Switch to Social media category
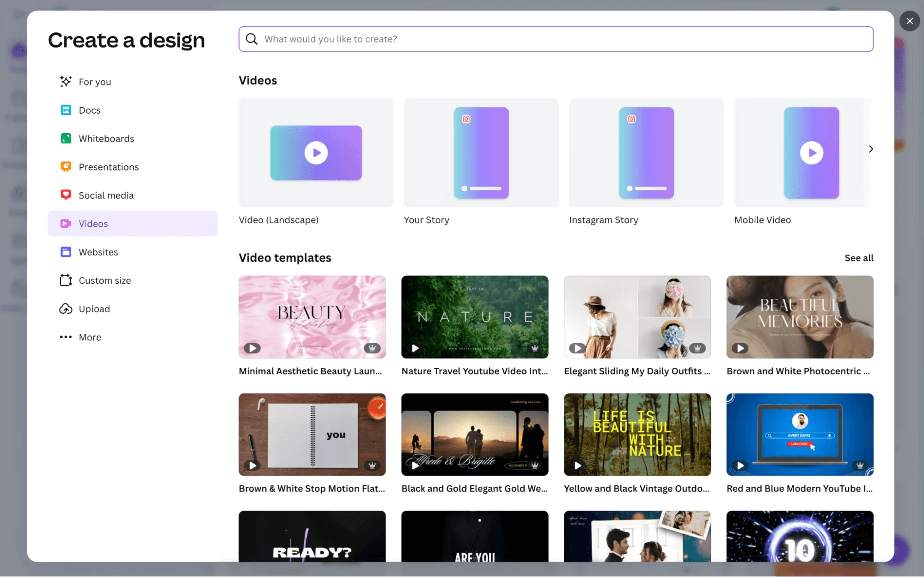 click(x=133, y=195)
